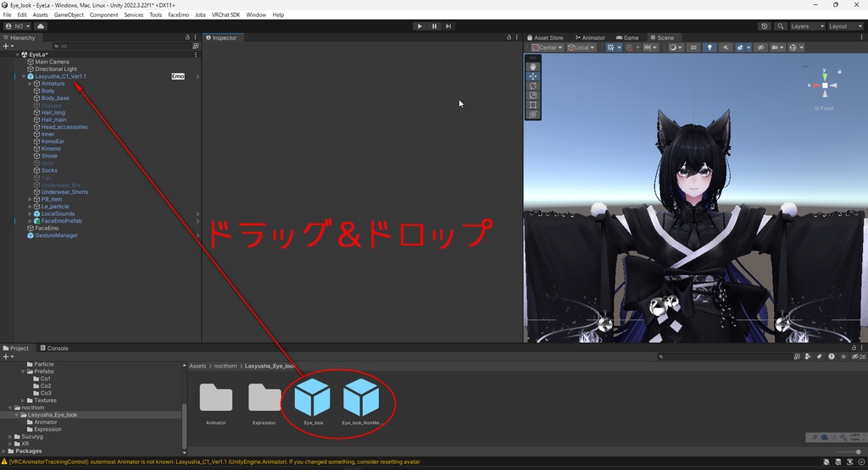Select the Transform tool in Scene
868x470 pixels.
click(x=532, y=114)
